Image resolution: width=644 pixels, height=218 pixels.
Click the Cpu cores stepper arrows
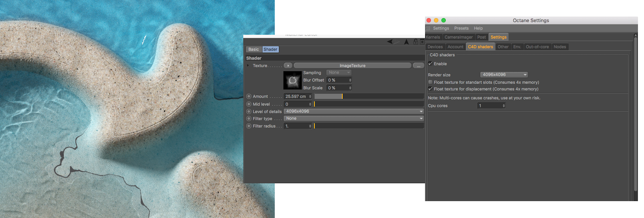504,106
